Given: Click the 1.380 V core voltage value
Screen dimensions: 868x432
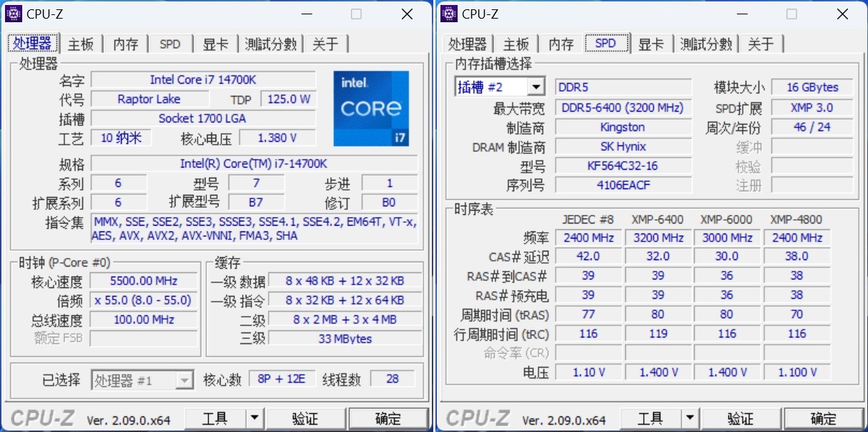Looking at the screenshot, I should coord(277,138).
